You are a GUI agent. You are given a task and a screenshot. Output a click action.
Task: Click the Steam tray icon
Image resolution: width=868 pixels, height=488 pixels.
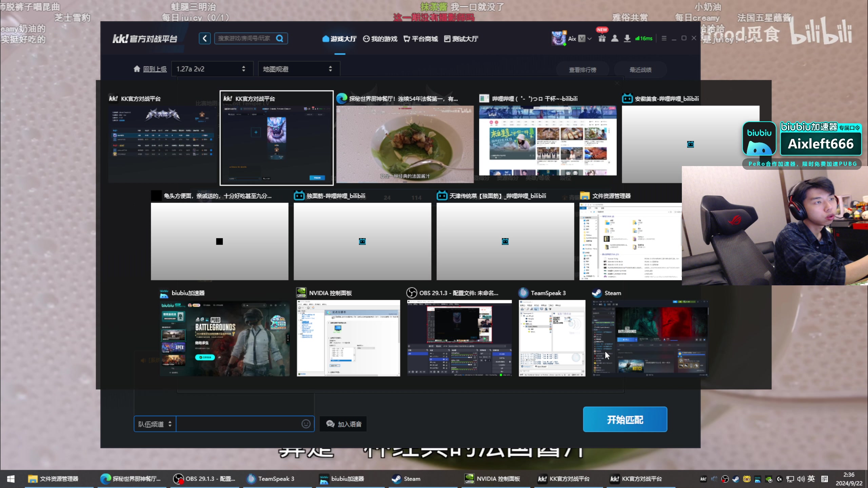(736, 479)
